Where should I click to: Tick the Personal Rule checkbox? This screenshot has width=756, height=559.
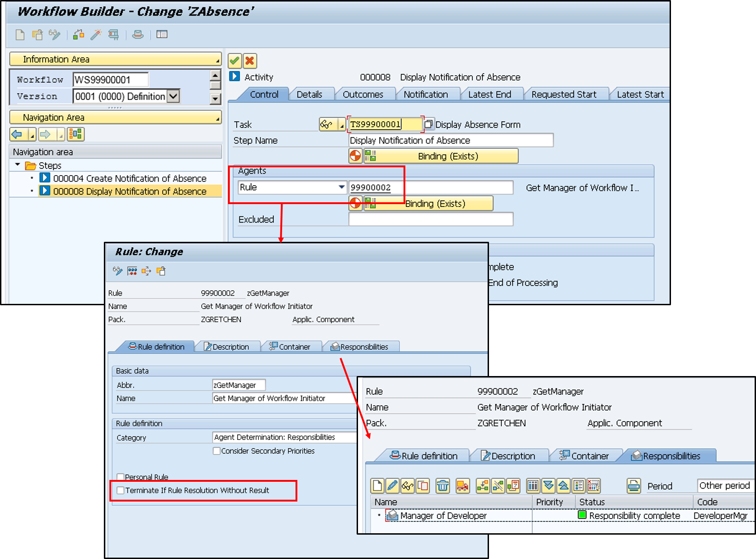[120, 477]
